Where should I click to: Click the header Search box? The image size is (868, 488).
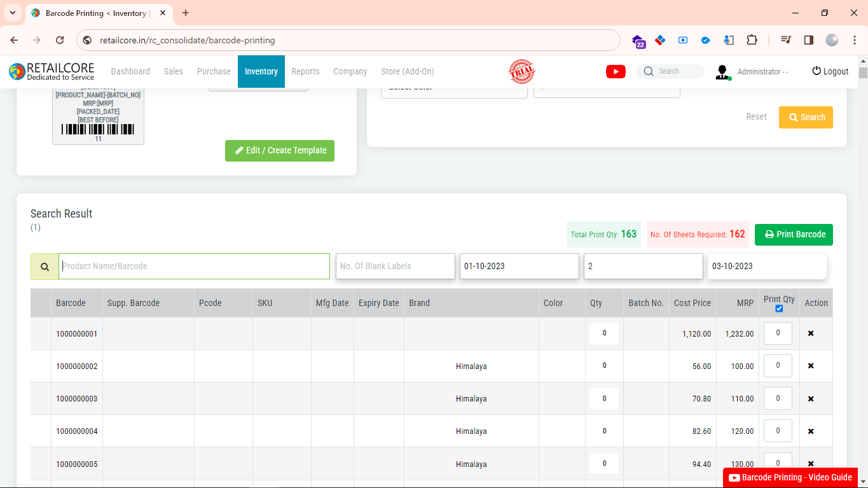(670, 71)
